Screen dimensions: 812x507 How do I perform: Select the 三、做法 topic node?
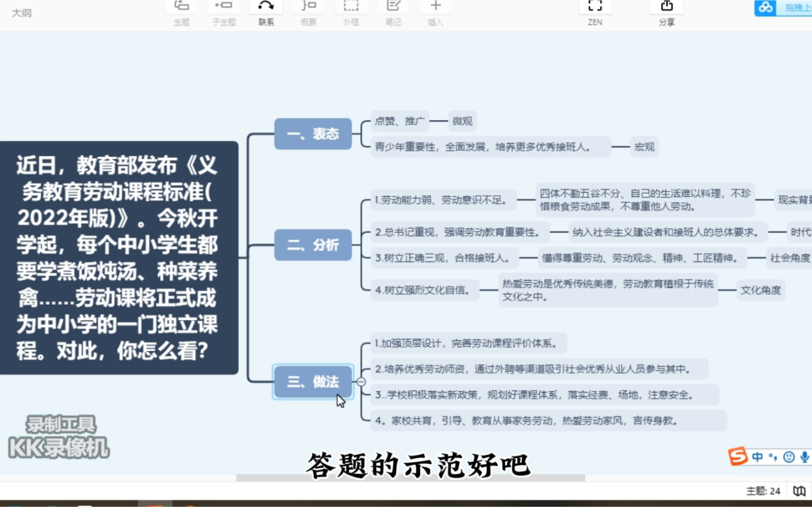(x=313, y=382)
